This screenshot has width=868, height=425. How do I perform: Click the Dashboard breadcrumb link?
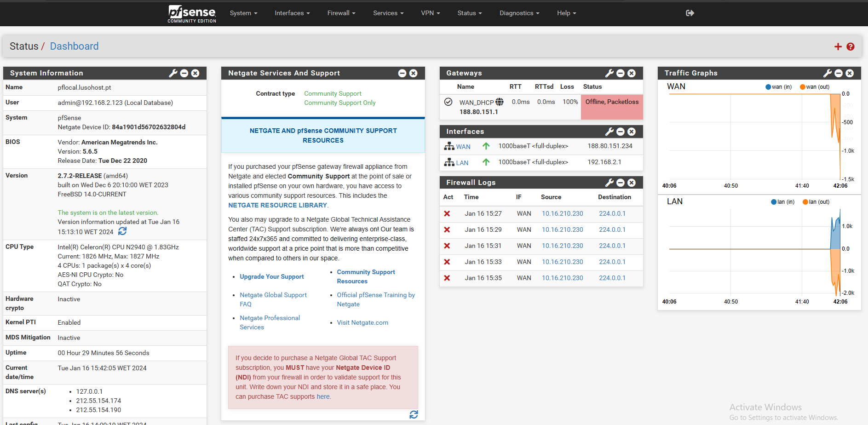click(x=74, y=46)
